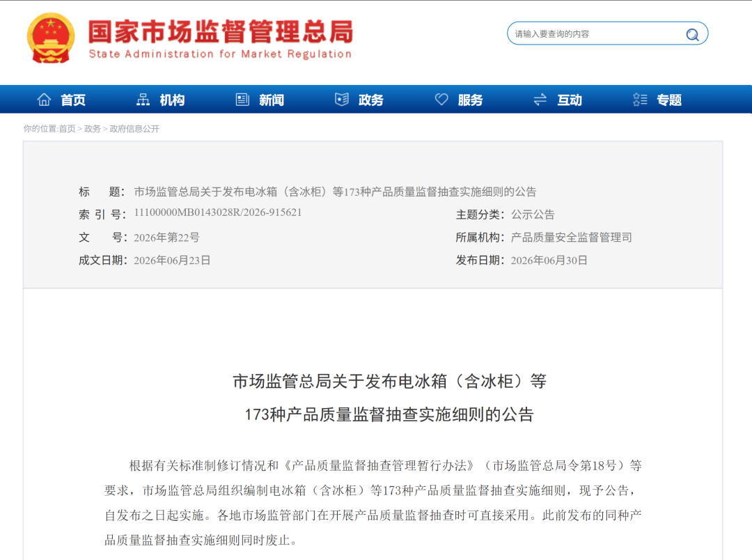The width and height of the screenshot is (752, 560).
Task: Click the index number 11100000MB0143028R/2026-915621
Action: pos(218,212)
